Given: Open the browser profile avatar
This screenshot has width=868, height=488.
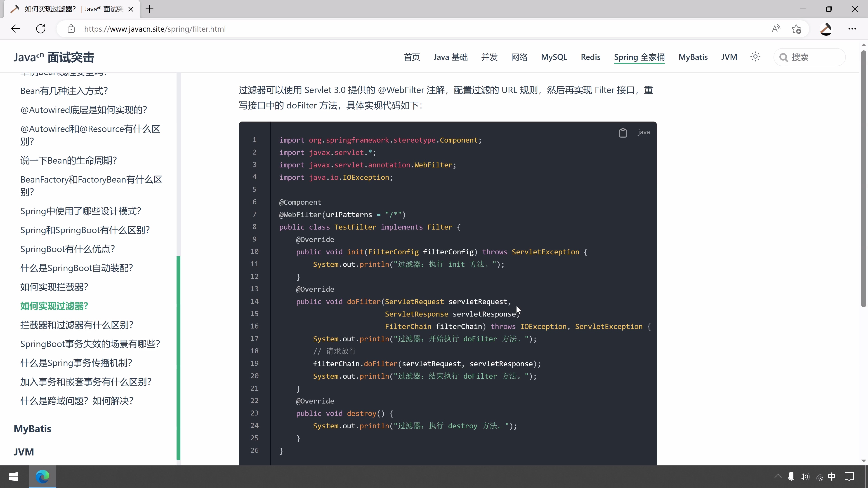Looking at the screenshot, I should coord(826,29).
